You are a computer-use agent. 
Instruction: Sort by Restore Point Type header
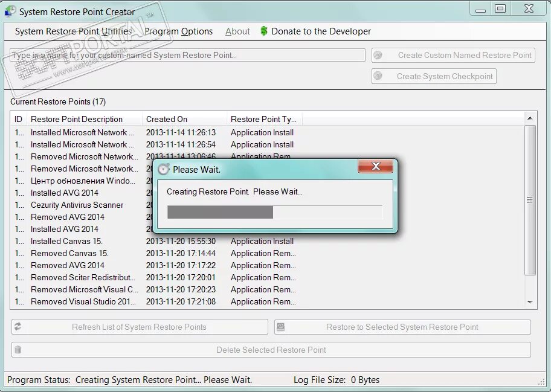[x=265, y=119]
